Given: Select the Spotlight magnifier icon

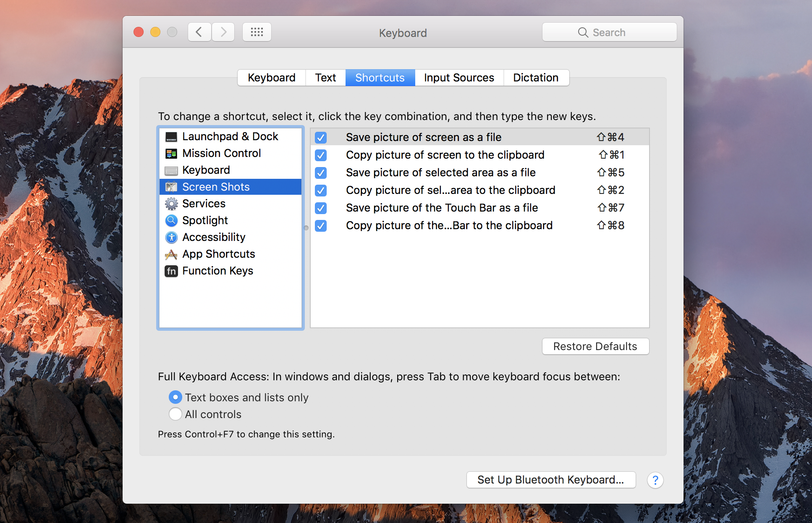Looking at the screenshot, I should 171,220.
